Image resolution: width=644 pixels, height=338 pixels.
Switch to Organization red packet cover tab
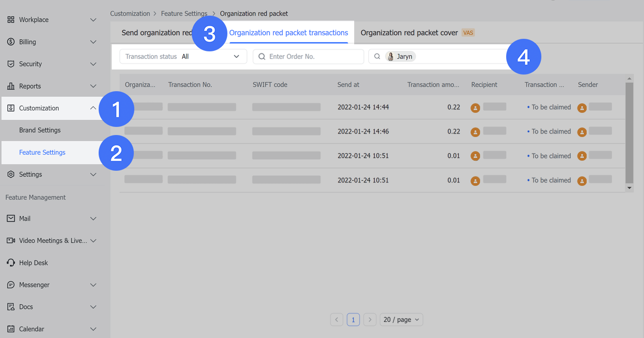[x=409, y=33]
